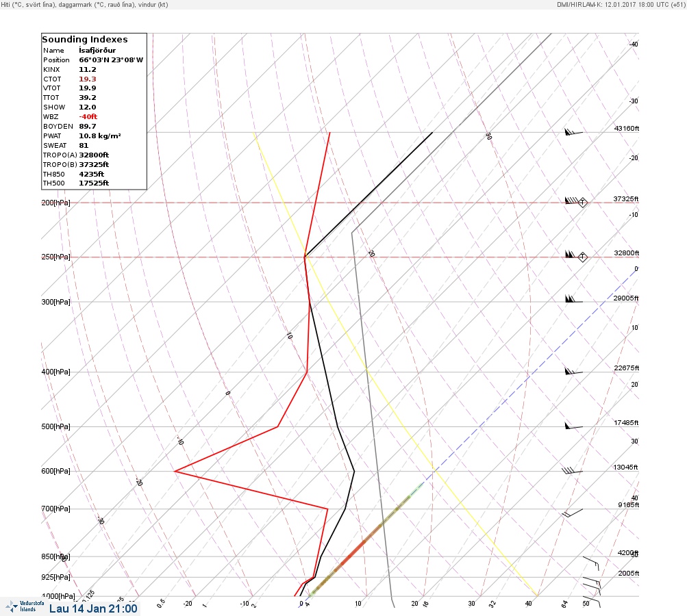Click the 43160ft altitude label

click(627, 129)
